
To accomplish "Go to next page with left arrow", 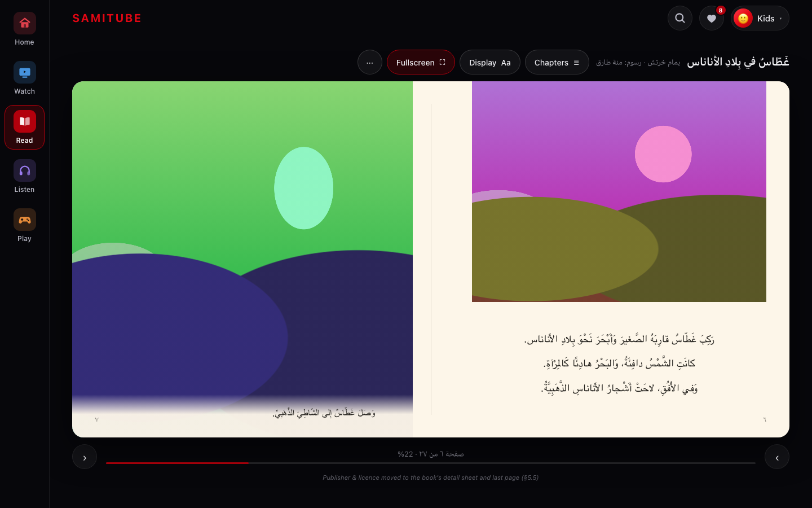I will point(85,457).
